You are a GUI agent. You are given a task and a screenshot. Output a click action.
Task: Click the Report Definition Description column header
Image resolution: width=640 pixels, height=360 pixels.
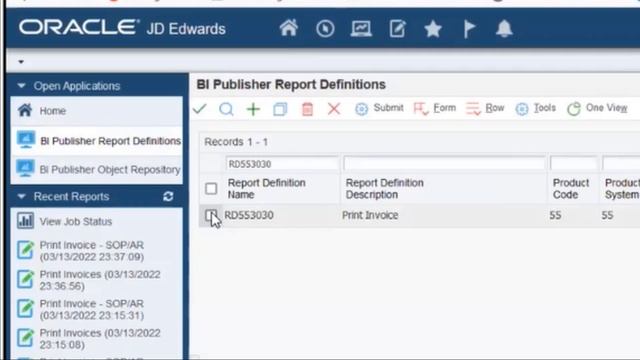384,189
